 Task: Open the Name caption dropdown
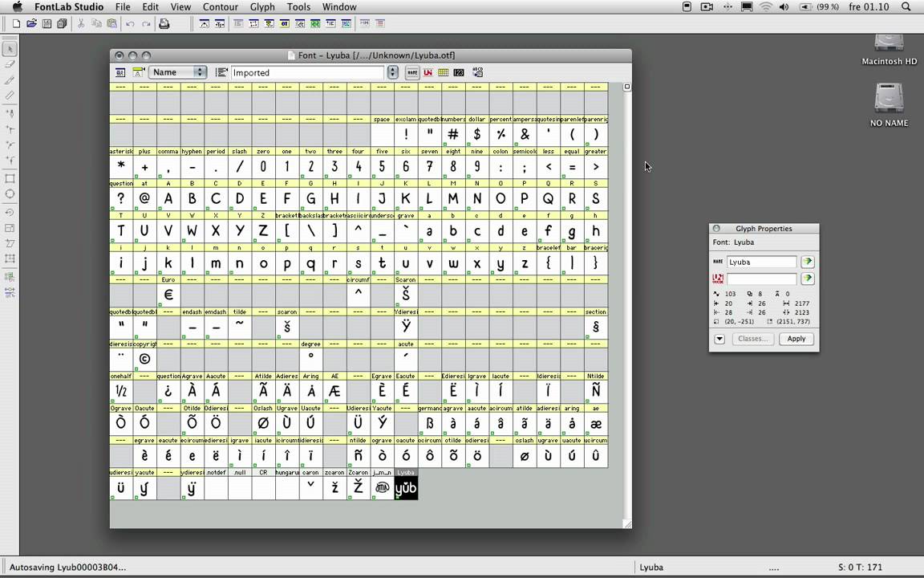tap(178, 72)
